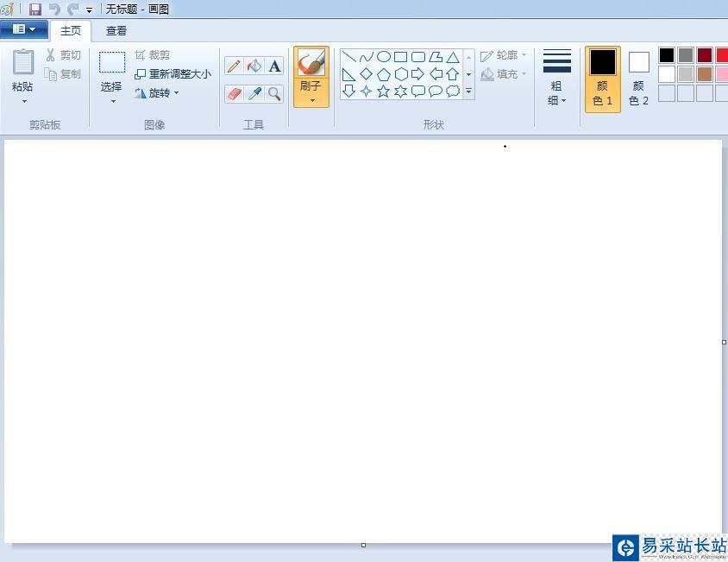Choose the Triangle shape

tap(453, 57)
